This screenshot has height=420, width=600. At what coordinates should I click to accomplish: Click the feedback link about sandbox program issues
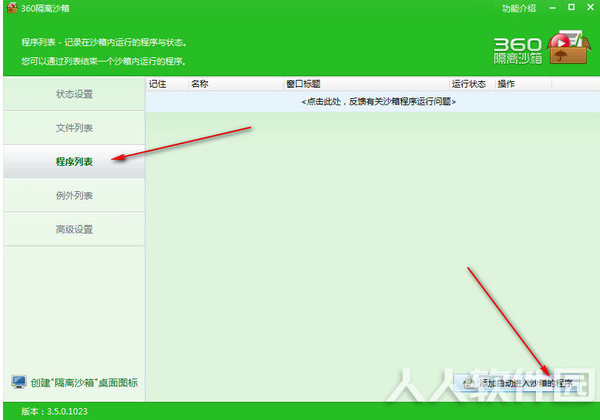[378, 102]
